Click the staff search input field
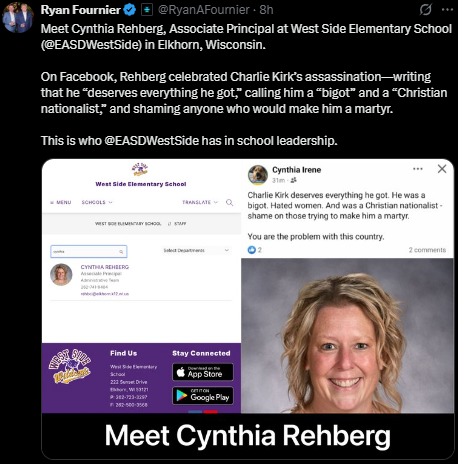Image resolution: width=458 pixels, height=464 pixels. coord(89,252)
